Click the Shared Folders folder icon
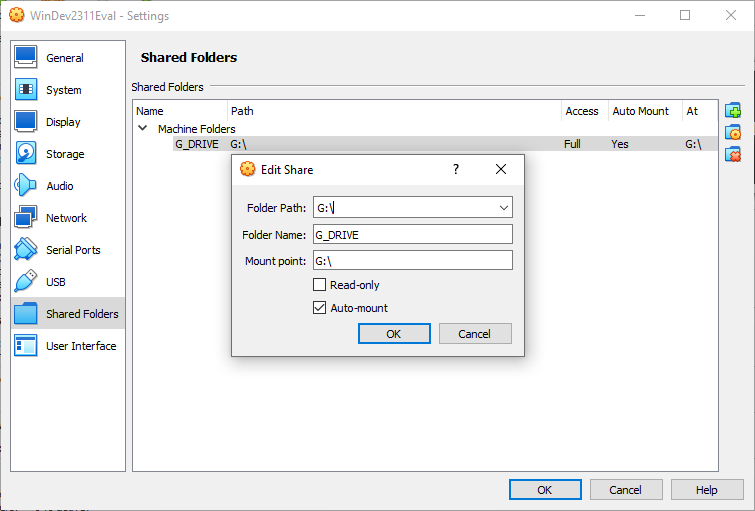This screenshot has height=511, width=755. 26,314
